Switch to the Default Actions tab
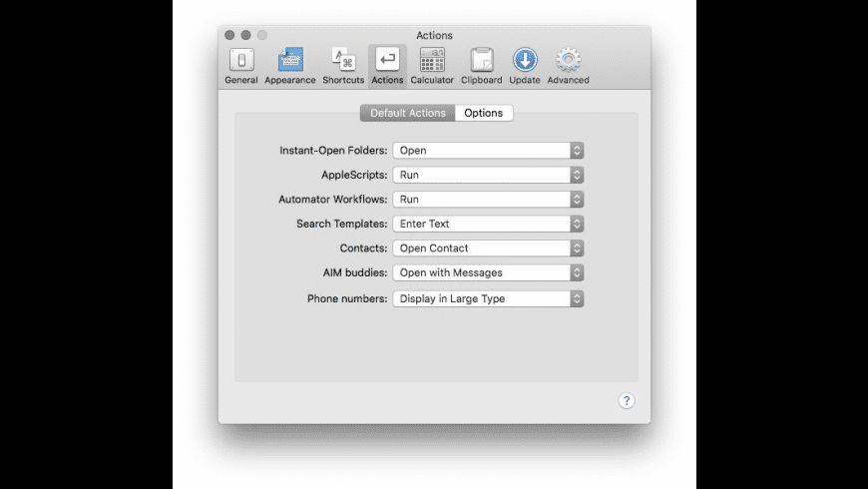868x489 pixels. point(407,113)
